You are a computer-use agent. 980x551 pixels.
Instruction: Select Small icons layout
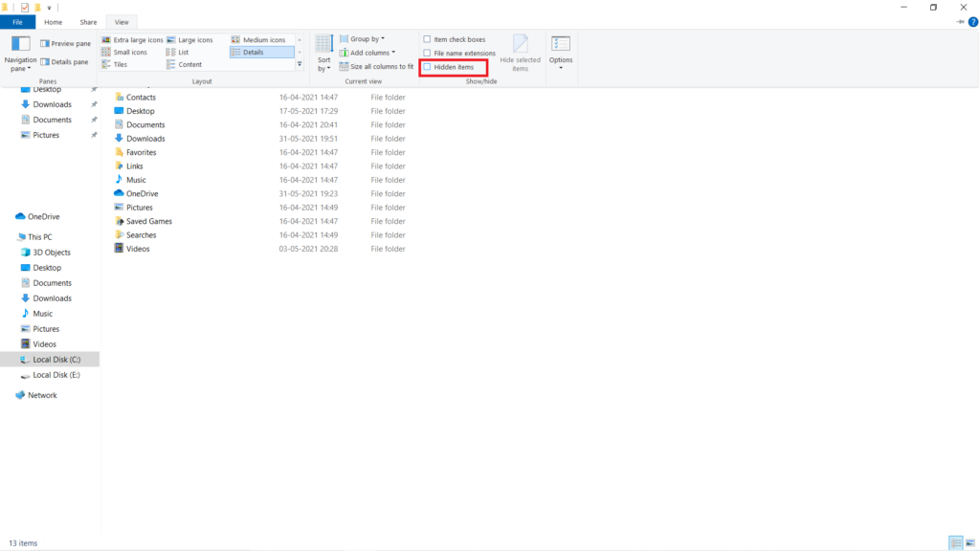[x=125, y=53]
